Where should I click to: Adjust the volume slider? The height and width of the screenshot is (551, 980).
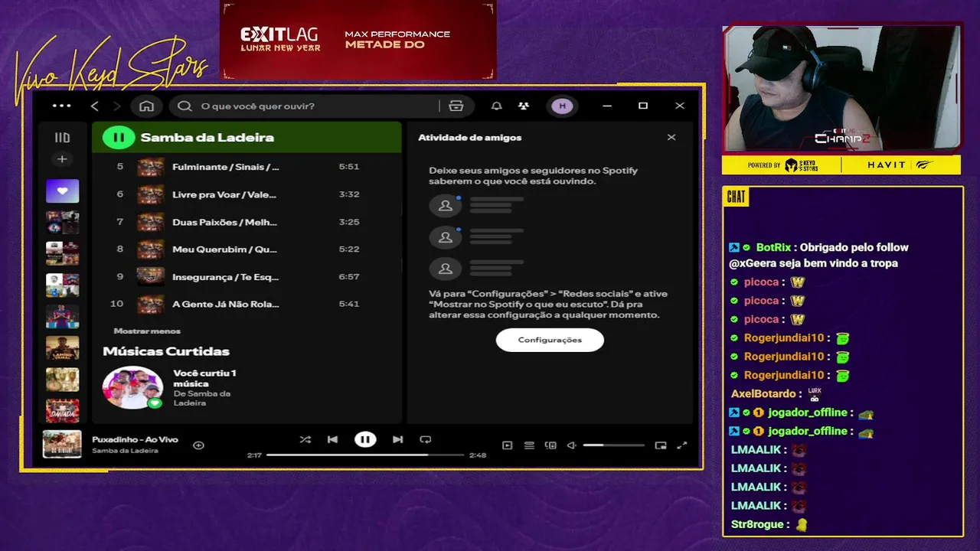tap(614, 445)
